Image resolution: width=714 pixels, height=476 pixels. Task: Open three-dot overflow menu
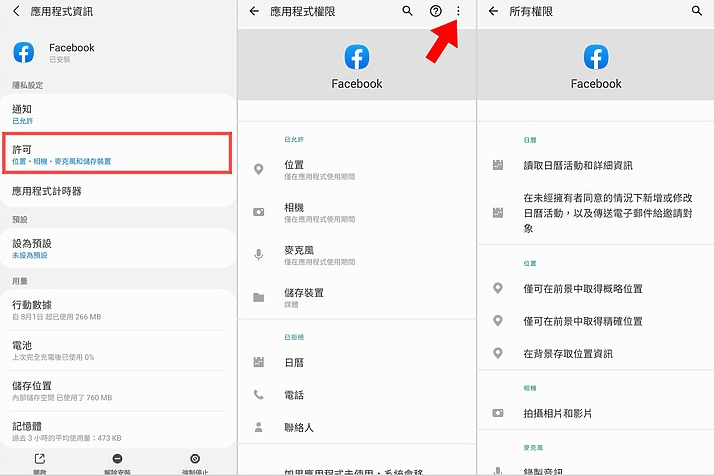(458, 11)
